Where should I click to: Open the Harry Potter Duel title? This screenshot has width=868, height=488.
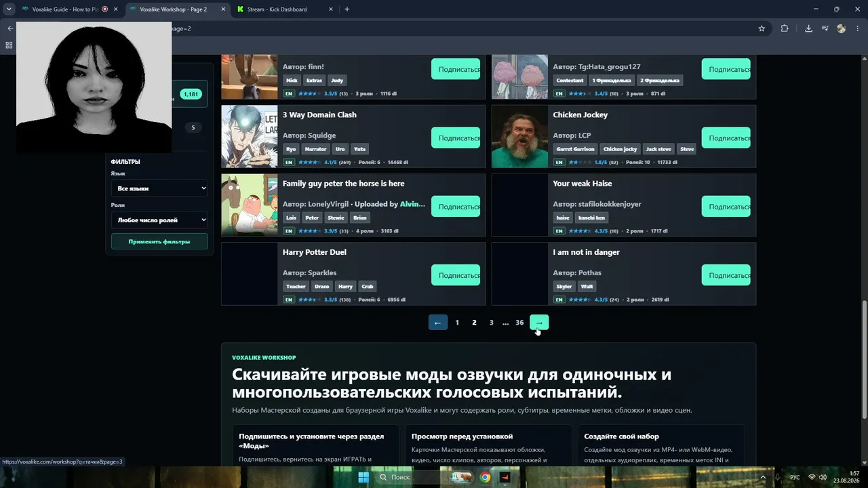click(x=315, y=252)
